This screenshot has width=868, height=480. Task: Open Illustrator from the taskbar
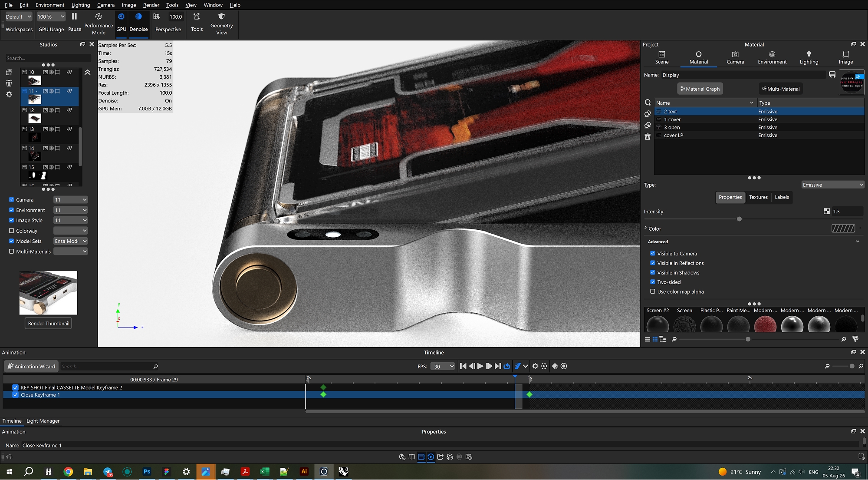coord(304,471)
